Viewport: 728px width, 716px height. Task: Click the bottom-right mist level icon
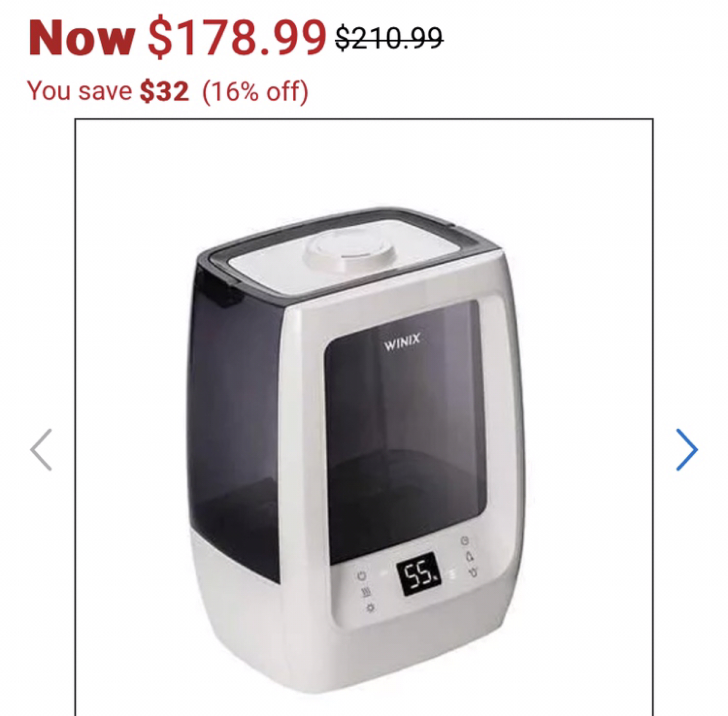pyautogui.click(x=473, y=572)
